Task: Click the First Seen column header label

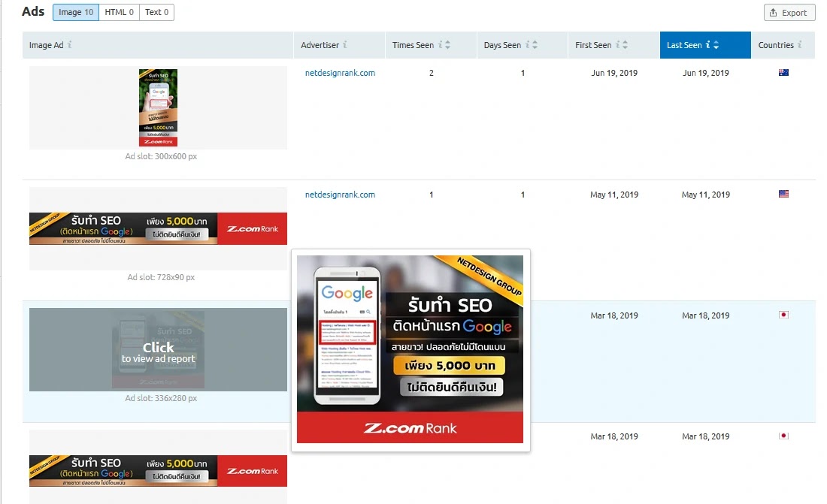Action: tap(593, 45)
